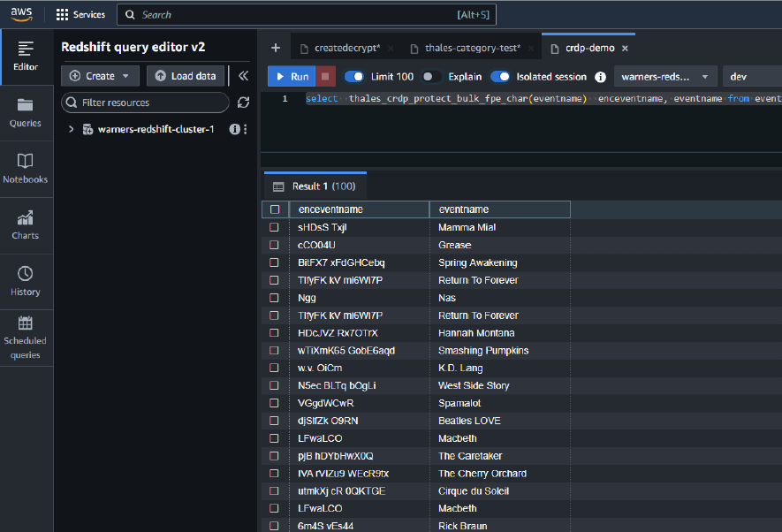
Task: Show Isolated session info icon
Action: (601, 77)
